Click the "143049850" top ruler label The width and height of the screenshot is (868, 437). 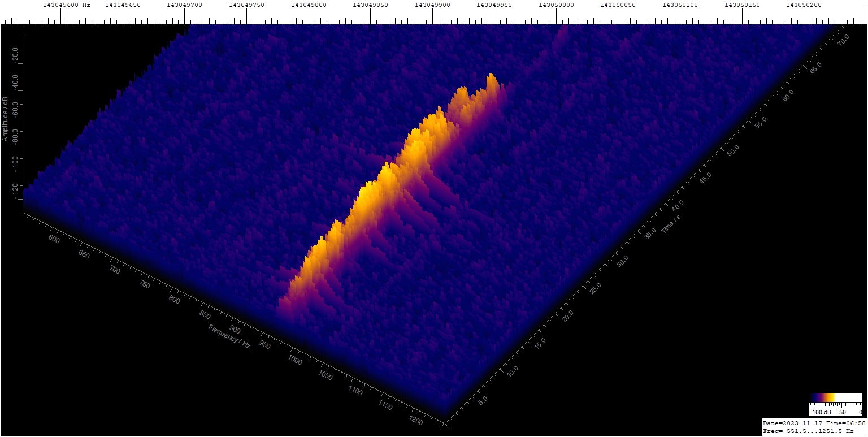pyautogui.click(x=370, y=5)
